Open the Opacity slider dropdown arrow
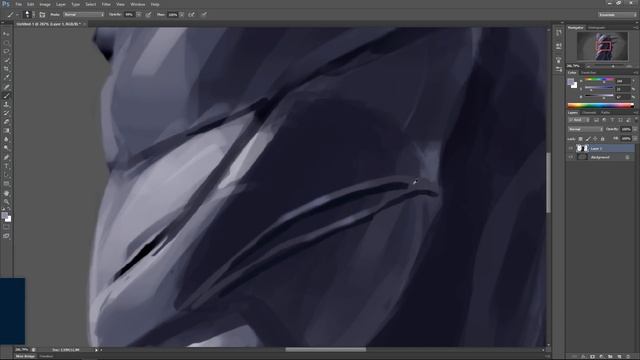Screen dimensions: 640x360 pos(139,14)
